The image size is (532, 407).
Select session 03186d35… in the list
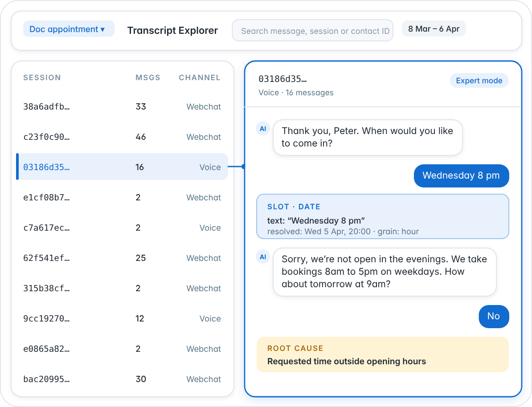pos(122,167)
